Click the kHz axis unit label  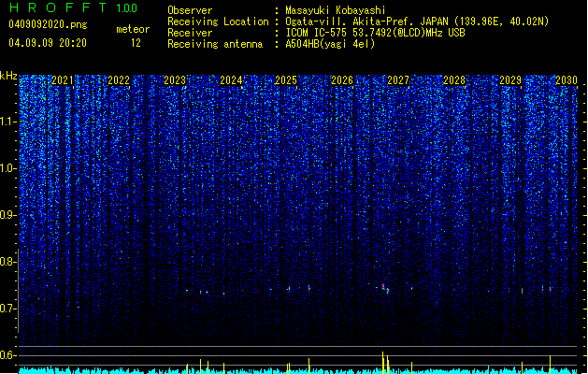pos(8,76)
